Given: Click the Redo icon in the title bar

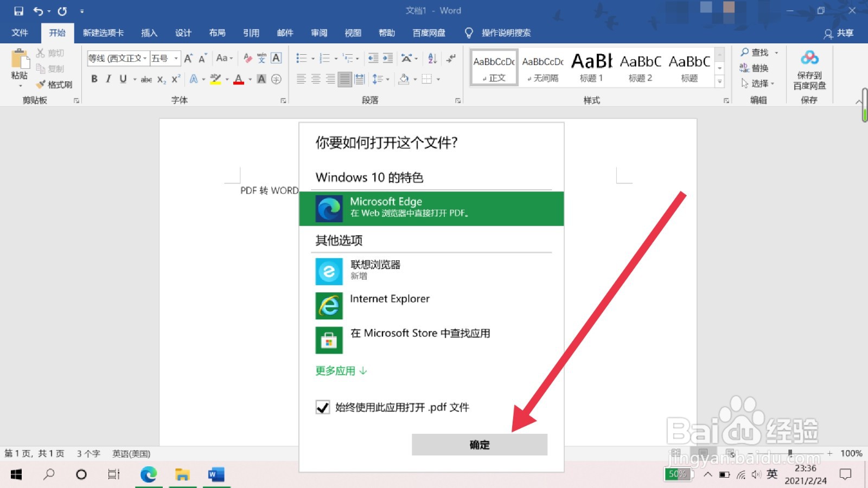Looking at the screenshot, I should pyautogui.click(x=62, y=11).
